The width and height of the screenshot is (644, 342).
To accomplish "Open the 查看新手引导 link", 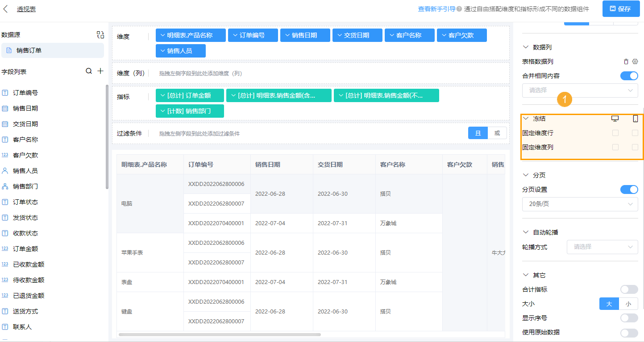I will click(x=436, y=9).
